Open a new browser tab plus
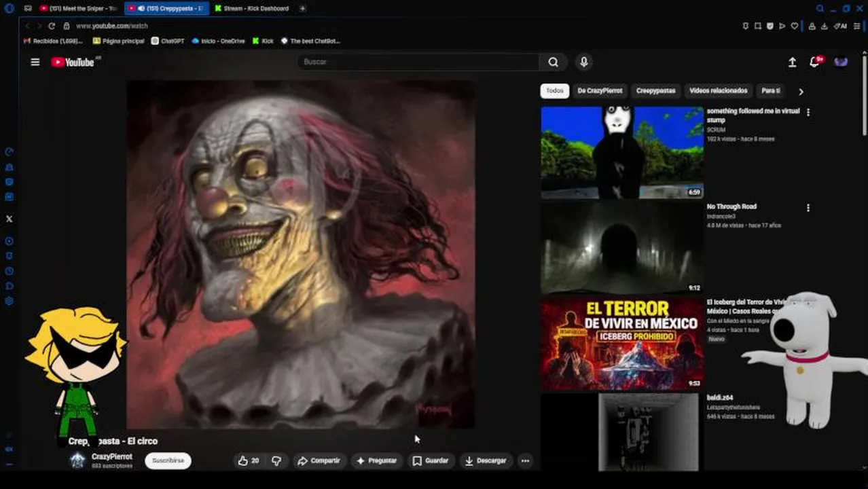Image resolution: width=868 pixels, height=489 pixels. point(302,8)
